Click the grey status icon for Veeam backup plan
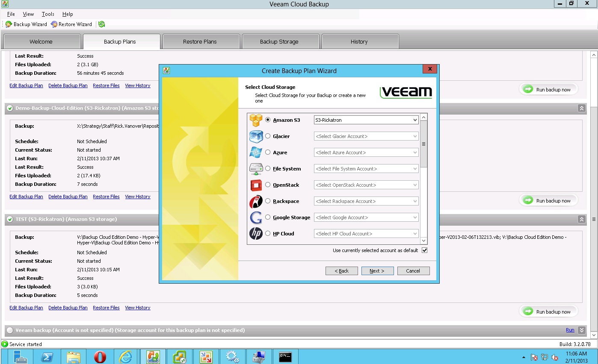Image resolution: width=598 pixels, height=364 pixels. 10,330
